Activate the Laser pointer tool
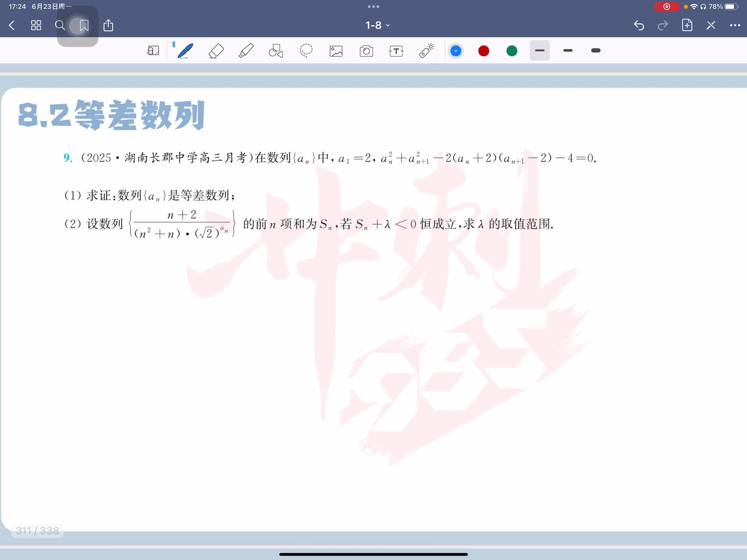 tap(426, 51)
